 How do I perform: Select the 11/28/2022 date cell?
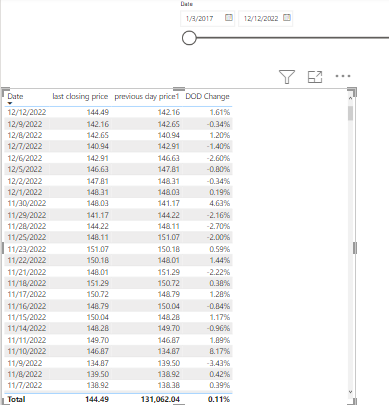[27, 226]
